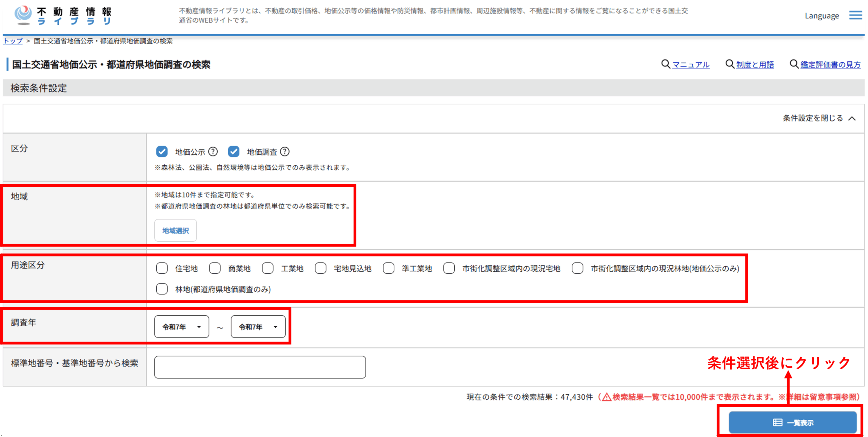Viewport: 868px width, 437px height.
Task: Open the starting survey year dropdown
Action: pos(181,327)
